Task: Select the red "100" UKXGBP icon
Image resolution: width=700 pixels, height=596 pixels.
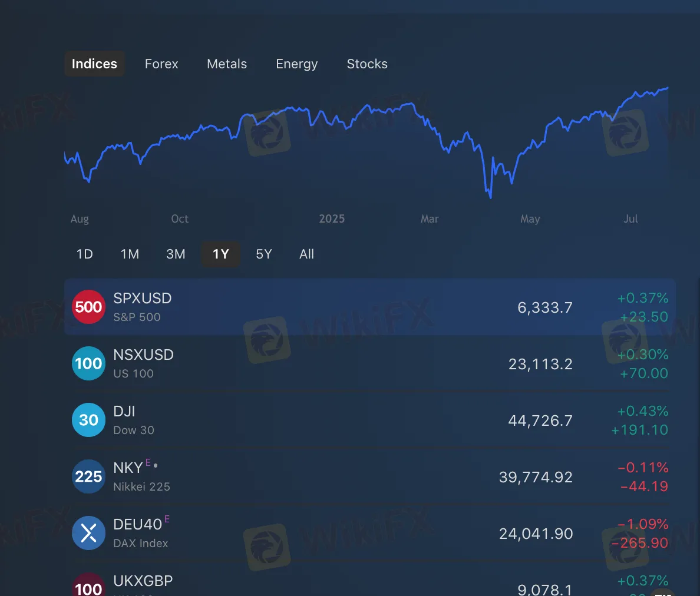Action: click(88, 586)
